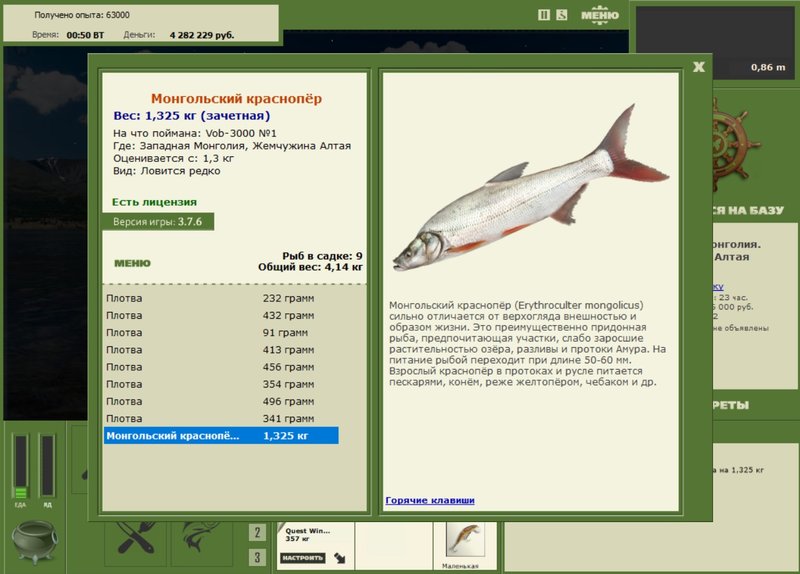The width and height of the screenshot is (800, 574).
Task: Click the diagonal arrow next to НАСТРОИТЬ
Action: (340, 558)
